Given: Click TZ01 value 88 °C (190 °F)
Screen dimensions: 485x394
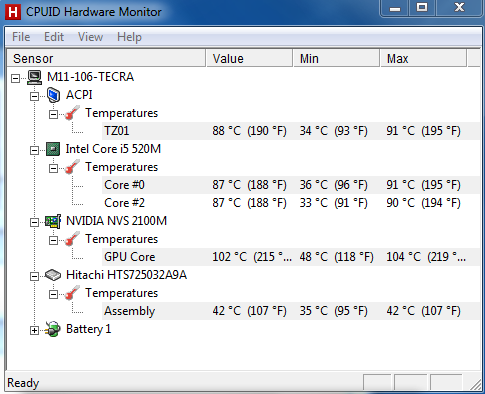Looking at the screenshot, I should (249, 131).
